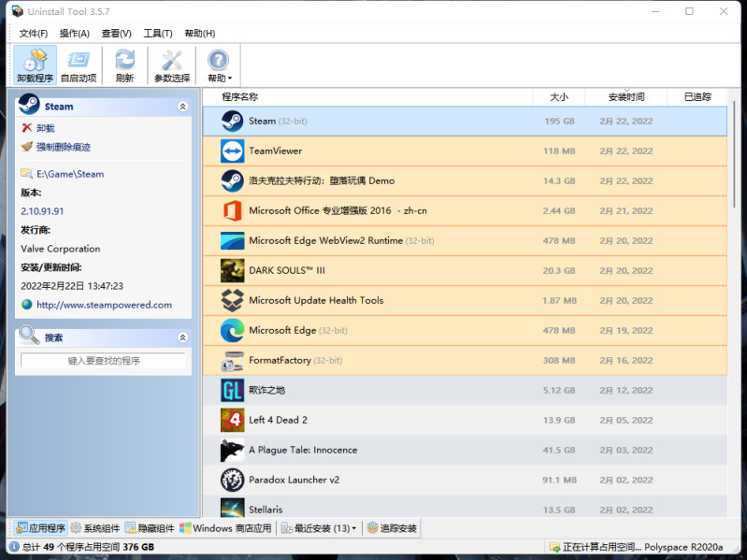This screenshot has width=747, height=560.
Task: Click 追踪安装 button
Action: [392, 528]
